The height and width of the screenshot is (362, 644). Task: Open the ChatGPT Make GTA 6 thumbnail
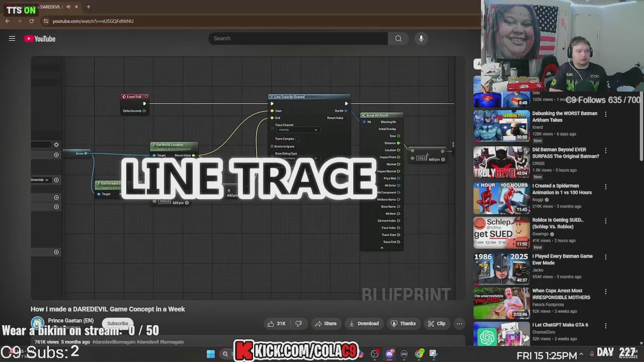tap(502, 334)
